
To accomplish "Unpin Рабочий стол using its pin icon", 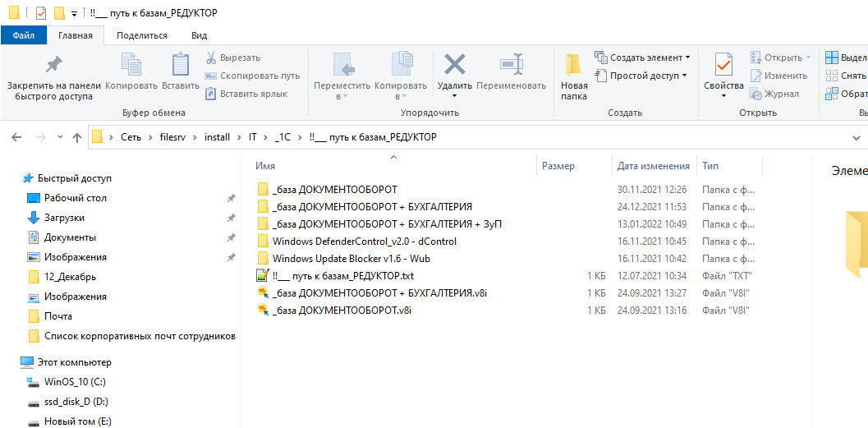I will (x=232, y=198).
